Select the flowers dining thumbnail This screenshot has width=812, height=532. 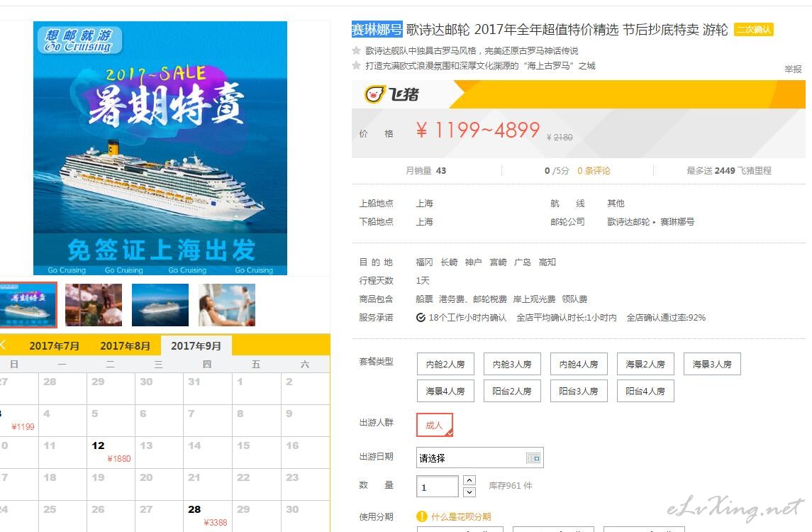tap(94, 304)
